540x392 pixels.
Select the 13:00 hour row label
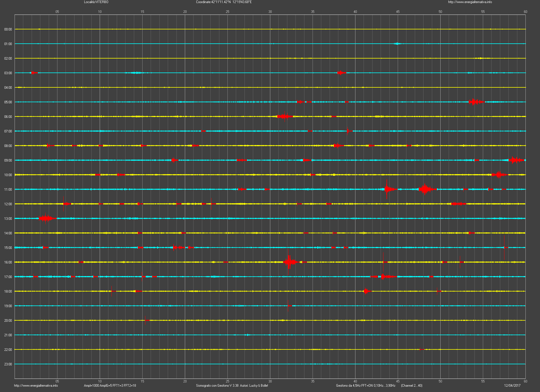[x=8, y=219]
